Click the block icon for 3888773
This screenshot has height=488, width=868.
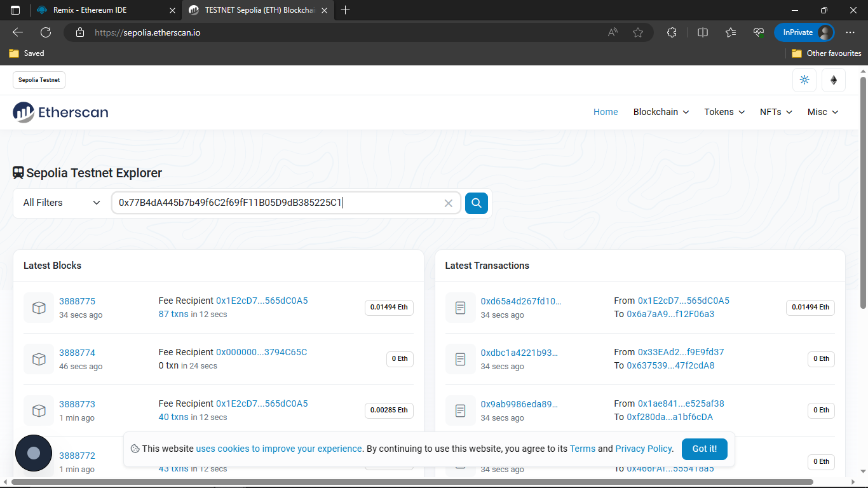coord(39,410)
